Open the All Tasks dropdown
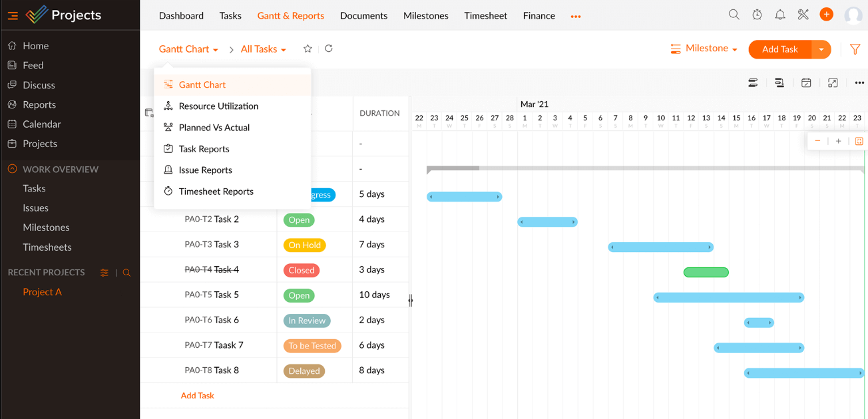The width and height of the screenshot is (868, 419). 264,49
